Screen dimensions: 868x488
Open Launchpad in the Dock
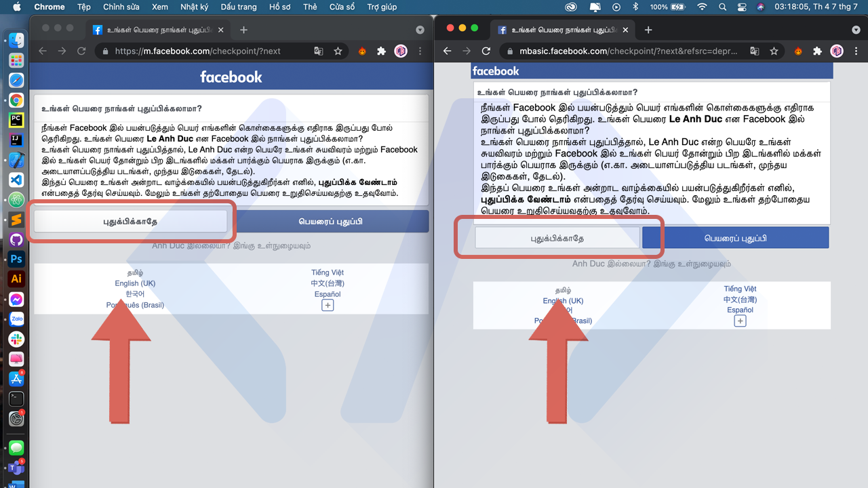pos(16,60)
